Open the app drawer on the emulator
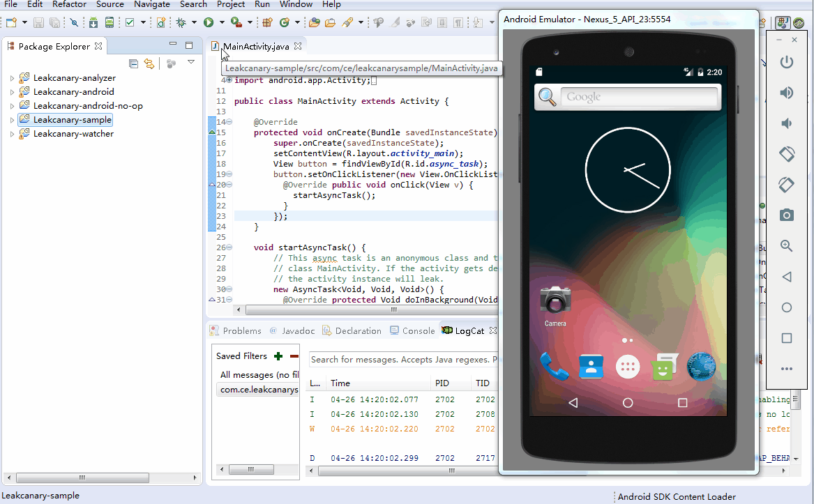Image resolution: width=814 pixels, height=504 pixels. [x=628, y=367]
